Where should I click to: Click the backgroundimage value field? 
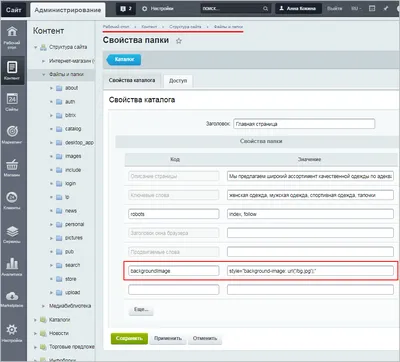coord(310,271)
